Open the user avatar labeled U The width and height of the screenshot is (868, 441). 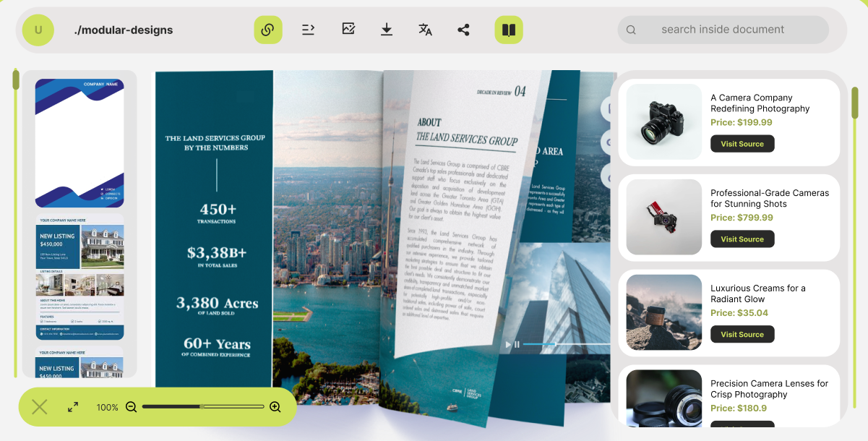tap(38, 30)
